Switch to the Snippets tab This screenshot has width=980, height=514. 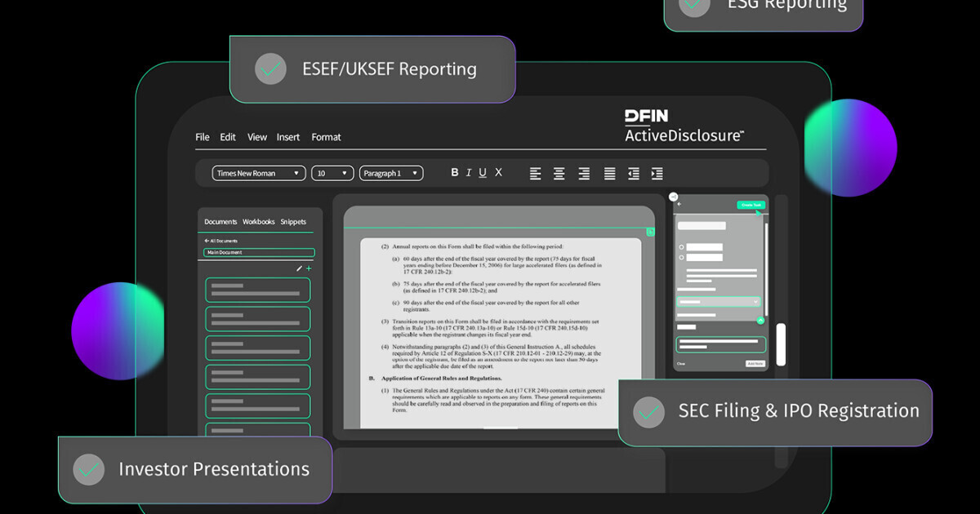coord(293,222)
